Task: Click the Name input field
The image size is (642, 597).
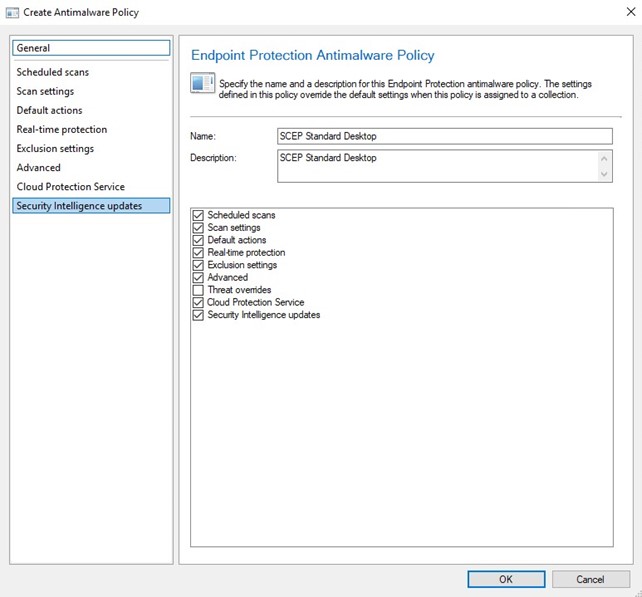Action: click(x=445, y=136)
